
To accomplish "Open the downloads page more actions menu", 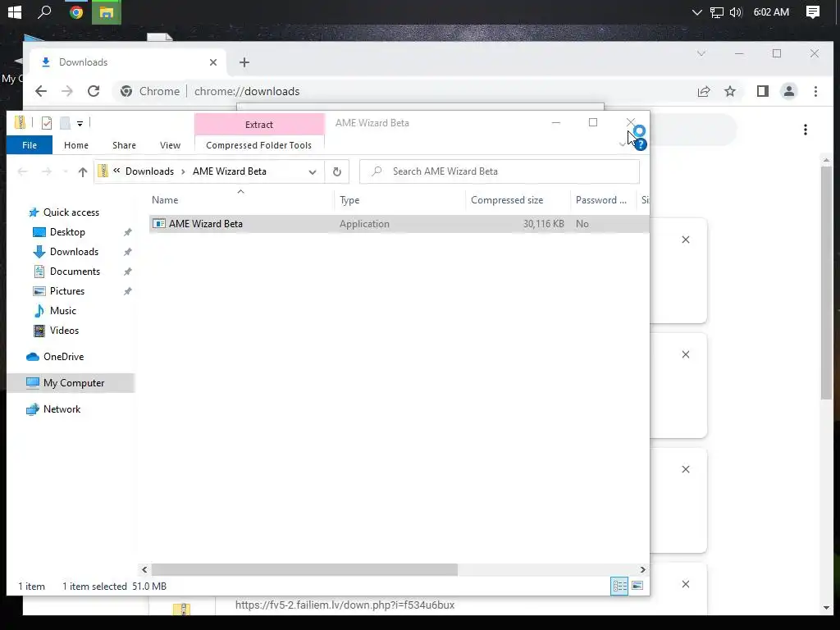I will point(806,130).
